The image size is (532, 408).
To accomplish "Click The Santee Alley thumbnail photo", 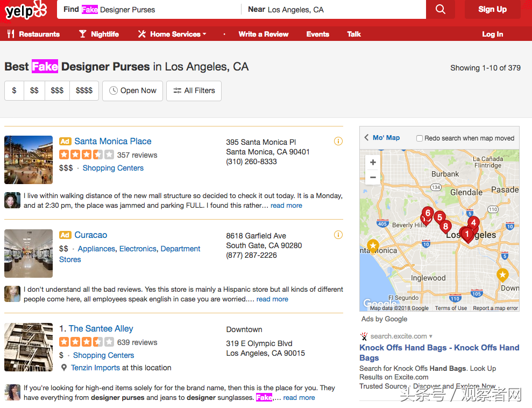I will pos(29,347).
